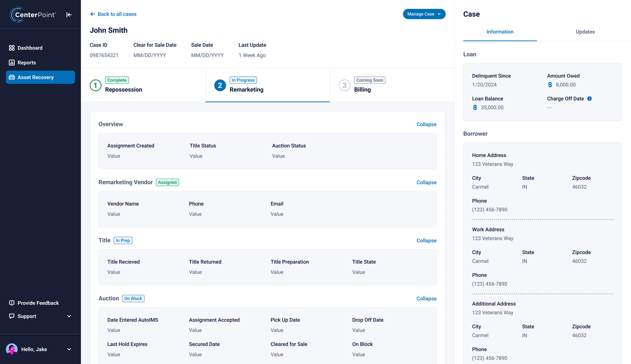Go back to all cases
The width and height of the screenshot is (631, 364).
113,14
